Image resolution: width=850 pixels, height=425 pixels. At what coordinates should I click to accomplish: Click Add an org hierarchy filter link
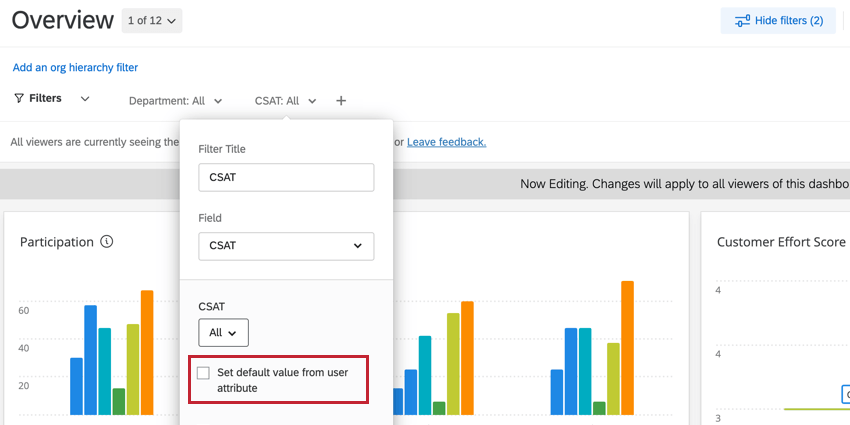tap(75, 68)
